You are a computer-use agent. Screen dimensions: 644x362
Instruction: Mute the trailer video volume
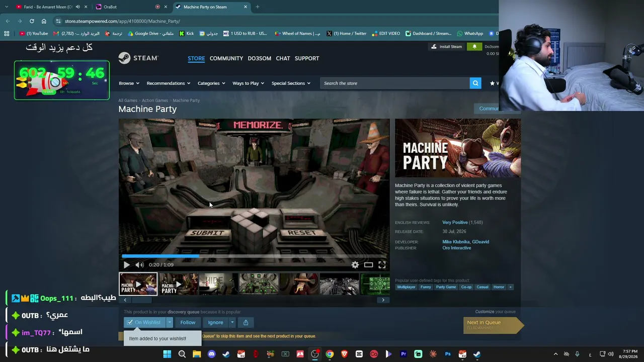tap(139, 265)
